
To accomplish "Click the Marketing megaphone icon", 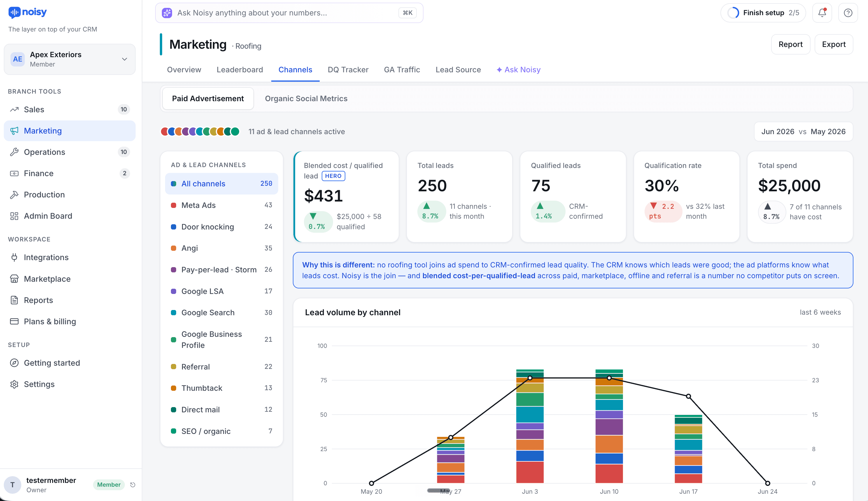I will click(14, 131).
